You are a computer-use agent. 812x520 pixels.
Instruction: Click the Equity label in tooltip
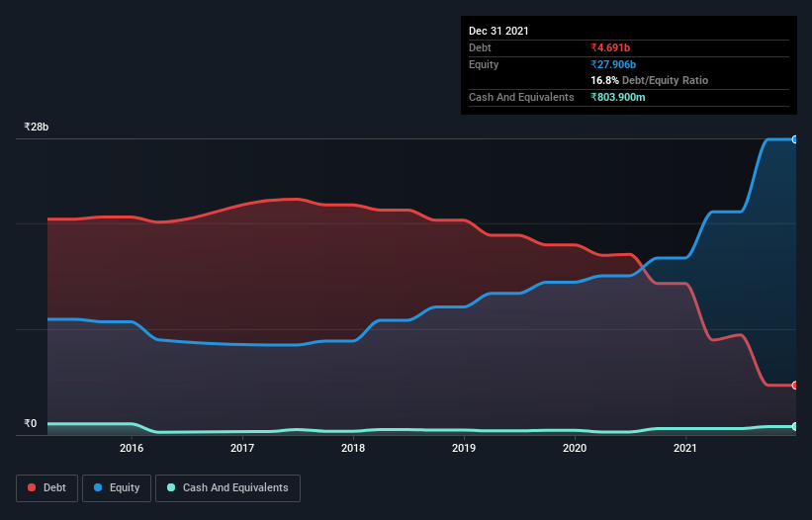point(484,64)
